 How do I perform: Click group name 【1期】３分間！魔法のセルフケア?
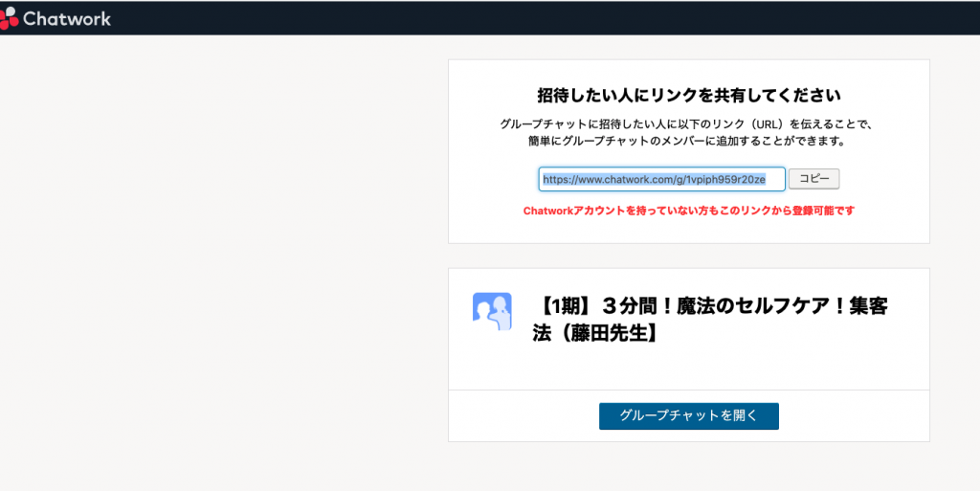pos(710,320)
